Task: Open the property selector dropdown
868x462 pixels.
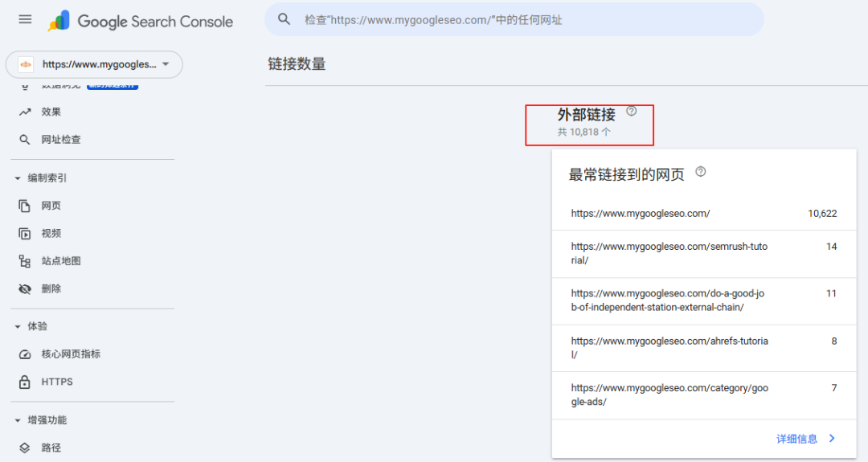Action: 94,64
